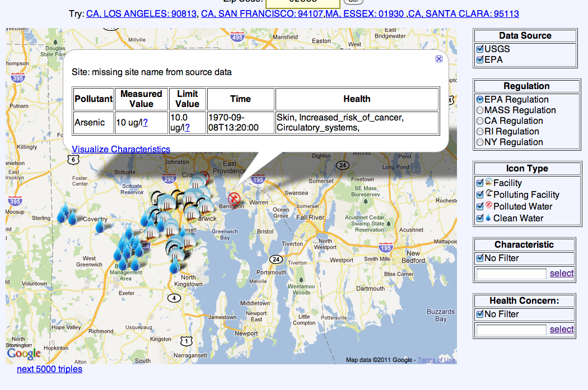Open the limit value unit help link
The width and height of the screenshot is (588, 390).
point(187,128)
